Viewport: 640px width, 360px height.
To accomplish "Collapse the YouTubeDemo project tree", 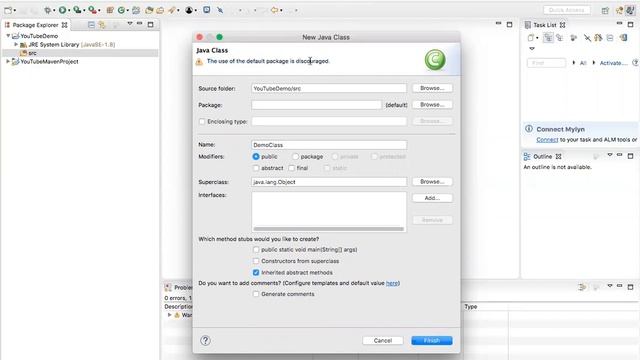I will pyautogui.click(x=8, y=36).
